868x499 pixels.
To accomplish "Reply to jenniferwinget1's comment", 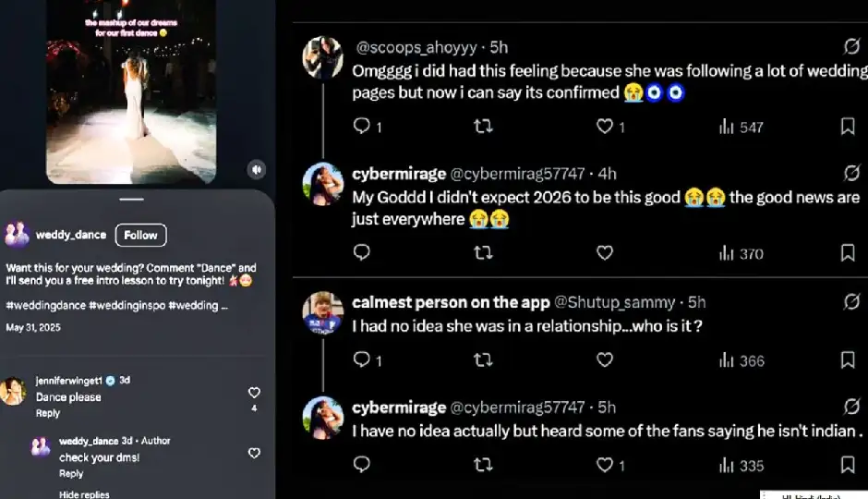I will click(48, 413).
